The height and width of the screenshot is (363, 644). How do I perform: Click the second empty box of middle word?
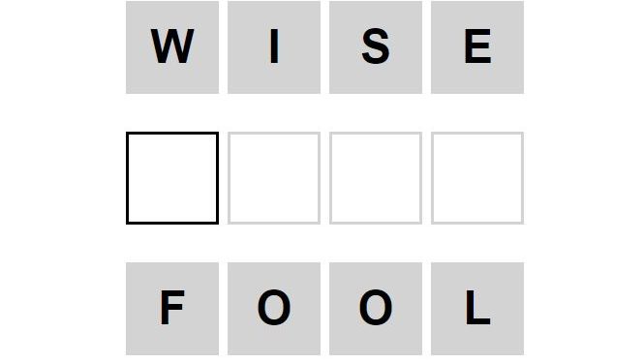tap(274, 178)
